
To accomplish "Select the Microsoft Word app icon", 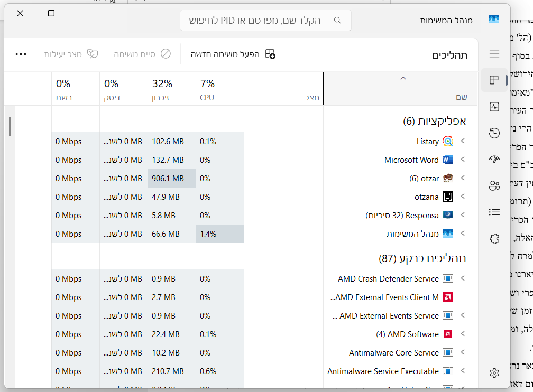I will (448, 160).
